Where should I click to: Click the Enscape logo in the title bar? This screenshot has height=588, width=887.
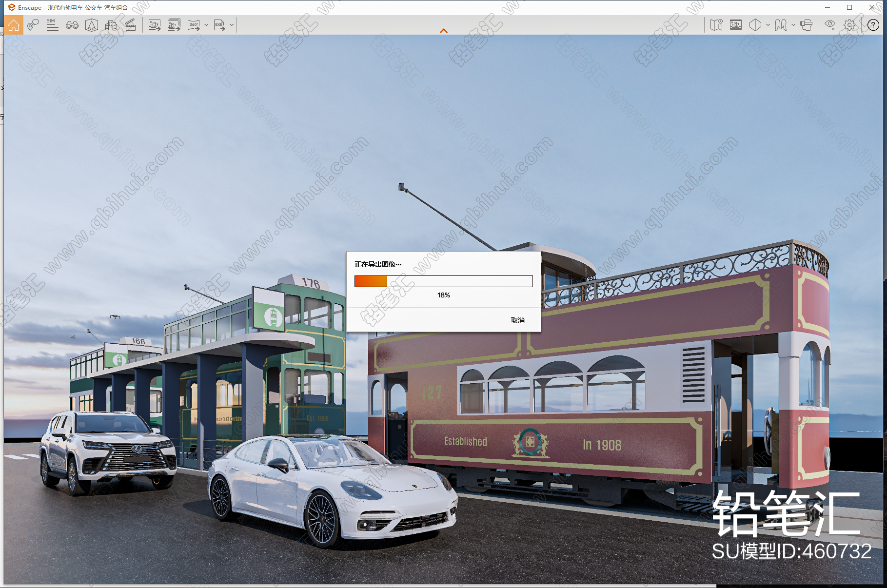11,7
